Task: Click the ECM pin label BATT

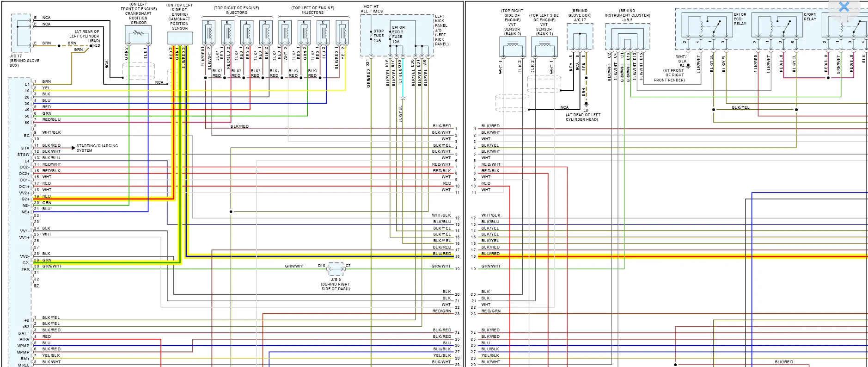Action: pos(24,333)
